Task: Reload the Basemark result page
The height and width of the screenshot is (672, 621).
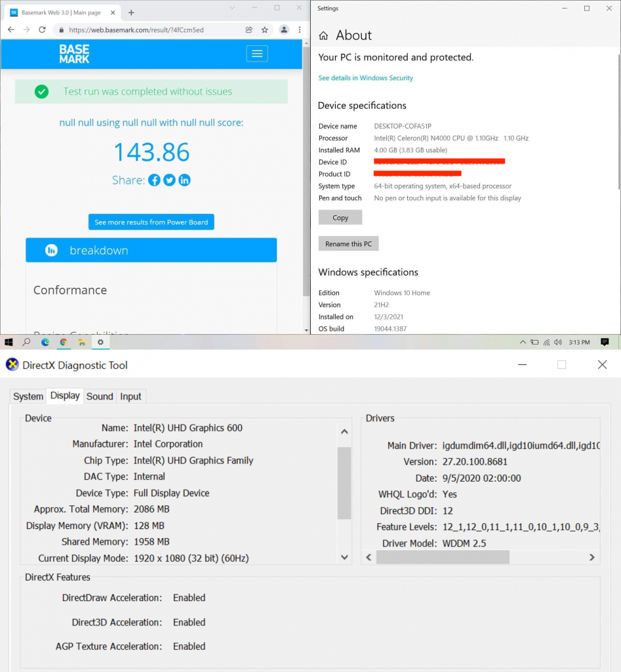Action: [x=42, y=30]
